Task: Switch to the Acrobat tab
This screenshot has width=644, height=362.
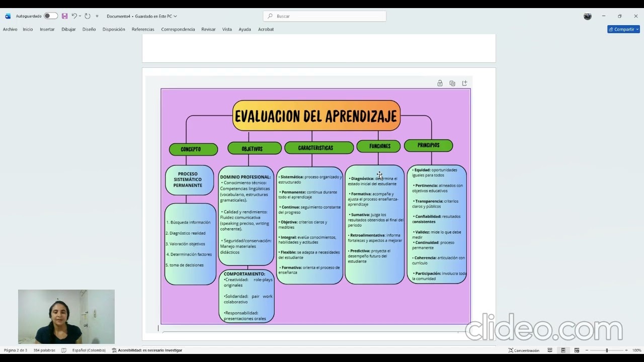Action: 266,29
